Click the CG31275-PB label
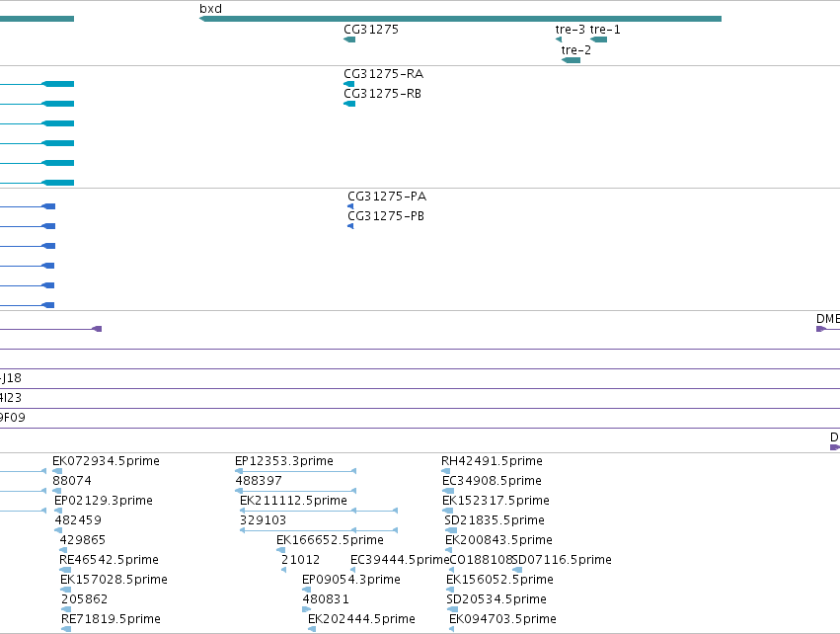Image resolution: width=840 pixels, height=634 pixels. [386, 216]
